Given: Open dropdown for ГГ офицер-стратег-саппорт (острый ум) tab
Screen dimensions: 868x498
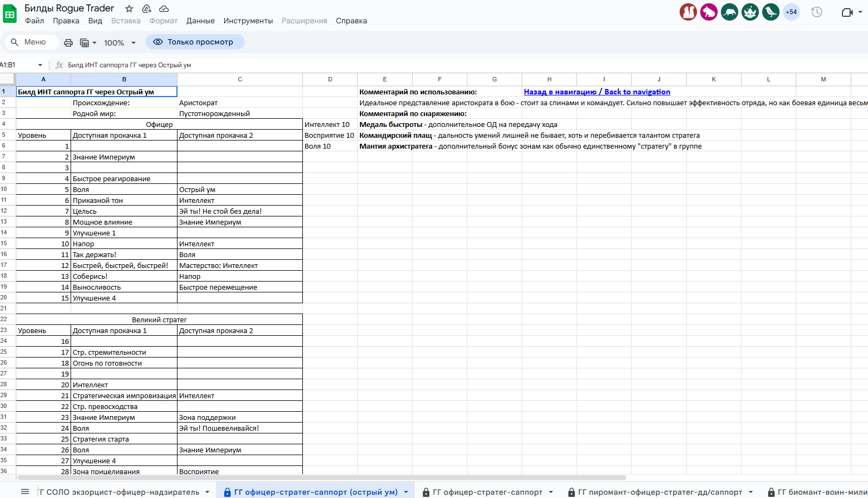Looking at the screenshot, I should (406, 492).
